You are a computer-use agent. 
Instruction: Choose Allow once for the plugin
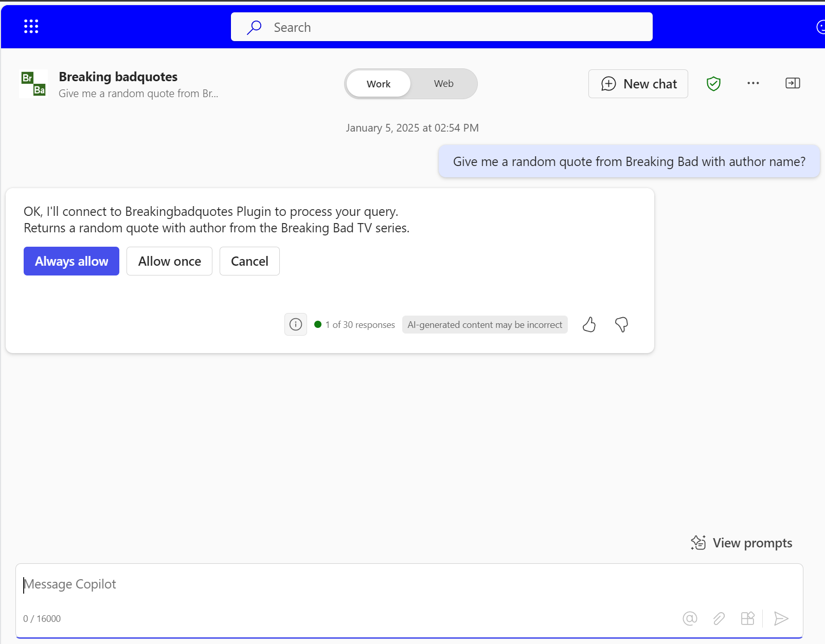coord(169,261)
